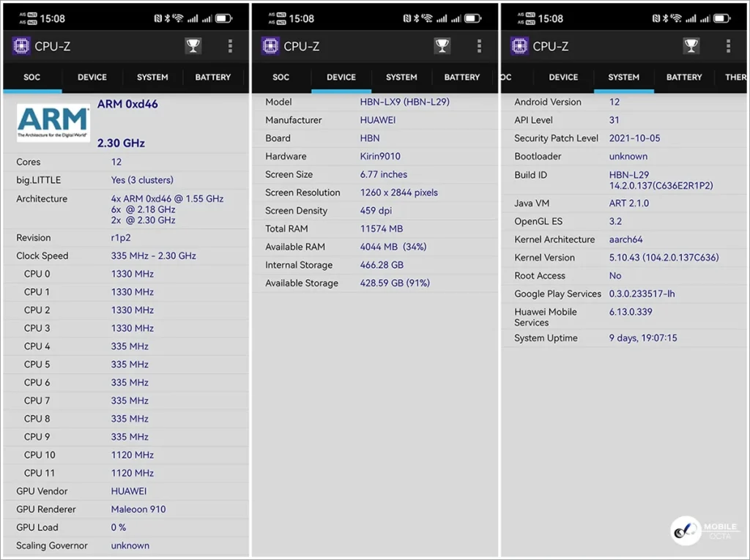Viewport: 750px width, 560px height.
Task: Open the BATTERY tab in the middle screen
Action: coord(461,77)
